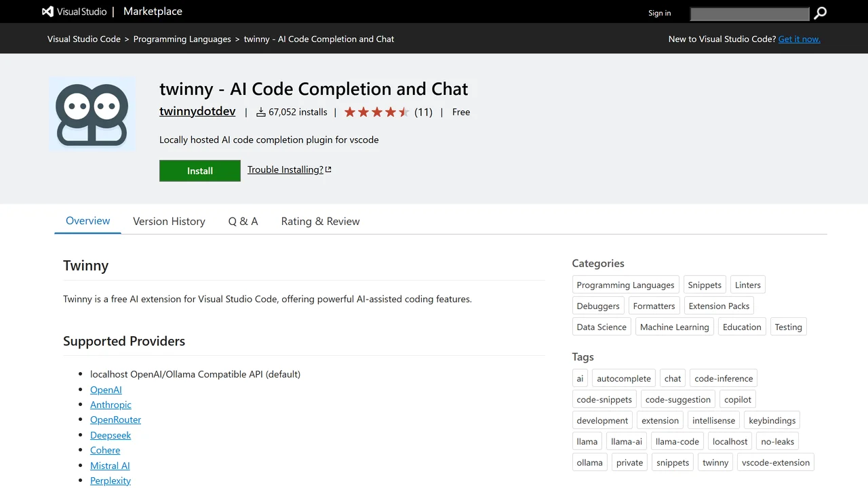This screenshot has width=868, height=488.
Task: Click the localhost tag
Action: [730, 441]
